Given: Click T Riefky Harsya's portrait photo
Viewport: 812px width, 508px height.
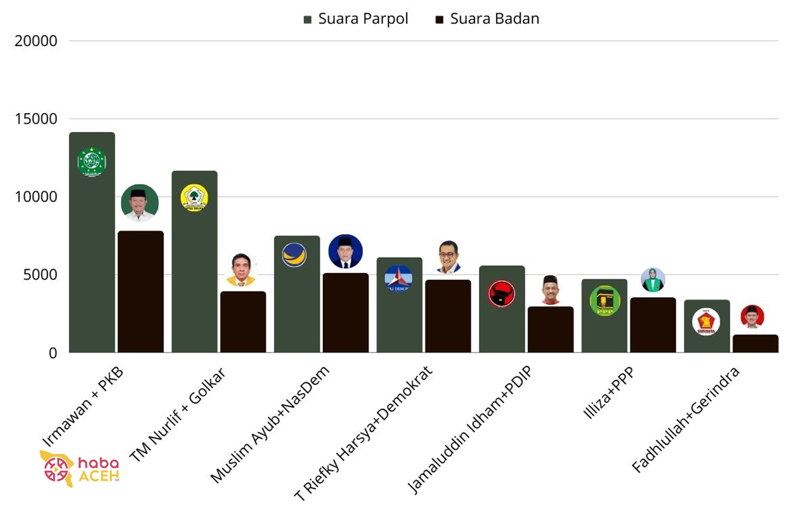Looking at the screenshot, I should pyautogui.click(x=449, y=257).
